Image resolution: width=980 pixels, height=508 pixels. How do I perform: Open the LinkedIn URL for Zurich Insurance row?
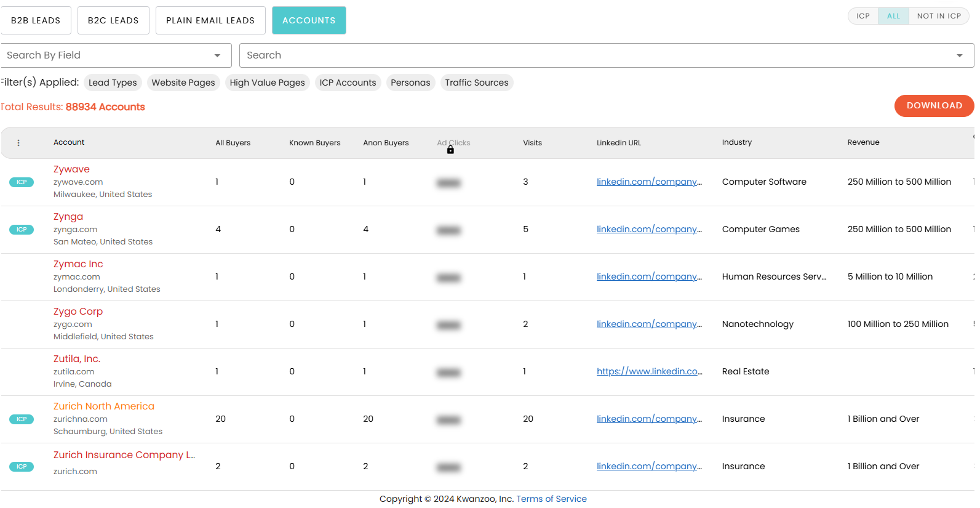pos(649,466)
